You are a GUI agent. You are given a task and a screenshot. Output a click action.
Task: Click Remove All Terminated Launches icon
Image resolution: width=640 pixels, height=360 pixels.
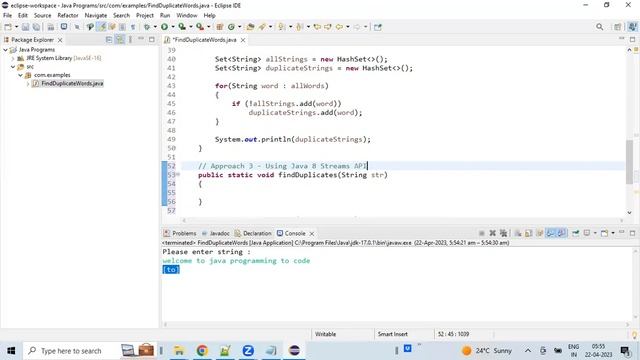504,233
